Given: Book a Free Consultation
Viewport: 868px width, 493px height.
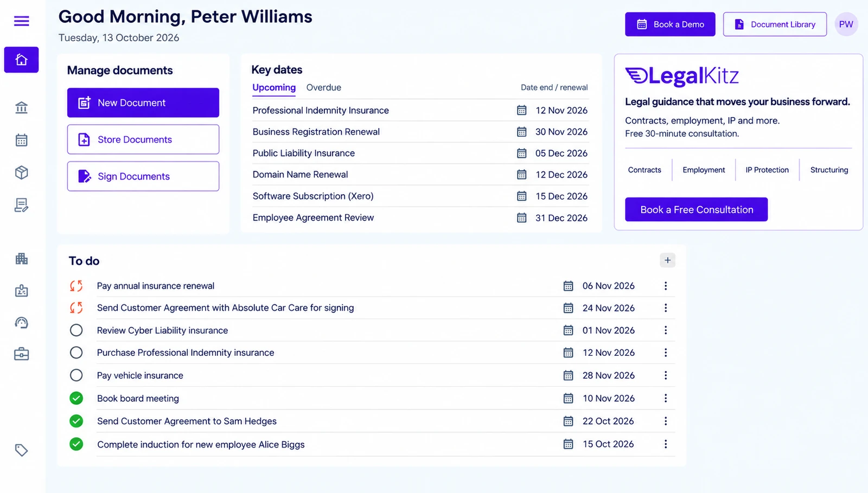Looking at the screenshot, I should click(697, 209).
